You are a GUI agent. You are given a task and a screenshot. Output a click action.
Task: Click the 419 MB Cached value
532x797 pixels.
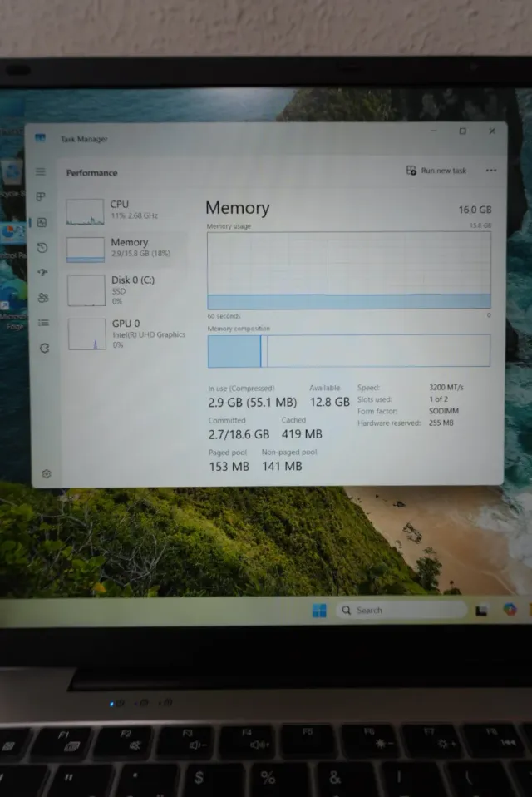pyautogui.click(x=302, y=434)
